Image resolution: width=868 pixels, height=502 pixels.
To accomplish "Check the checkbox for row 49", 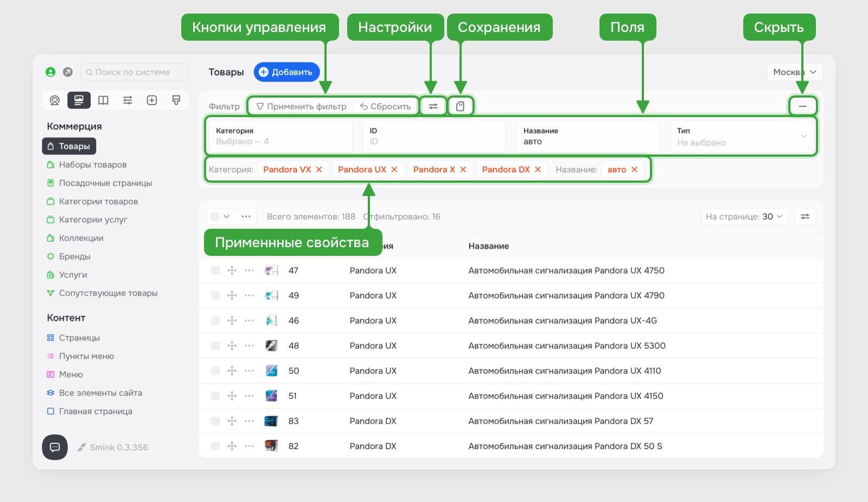I will click(215, 295).
